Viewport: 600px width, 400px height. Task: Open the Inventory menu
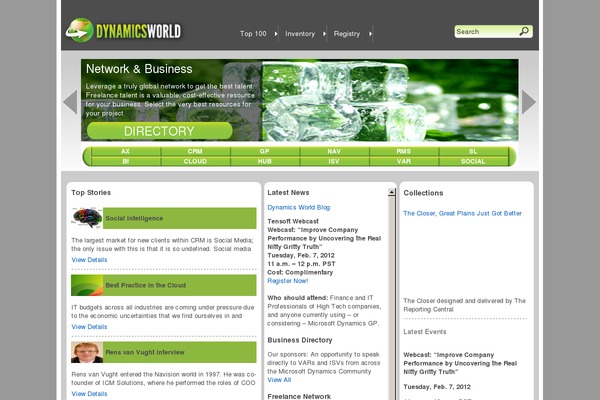coord(300,34)
